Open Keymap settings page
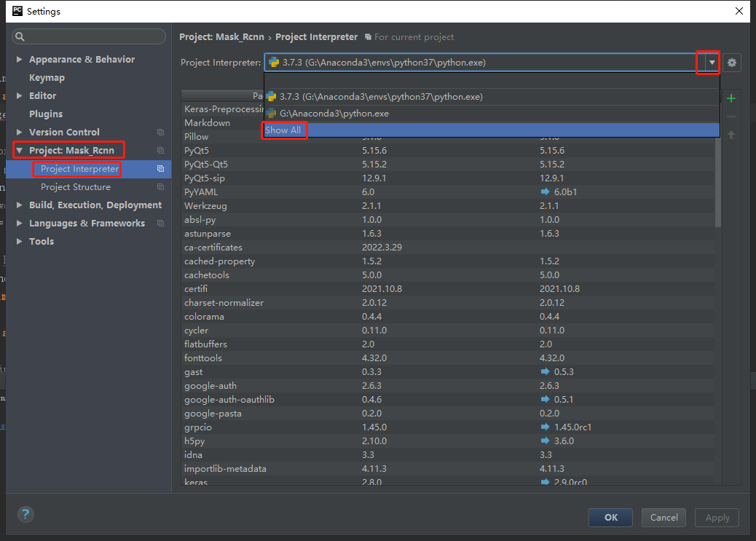The image size is (756, 541). point(47,78)
